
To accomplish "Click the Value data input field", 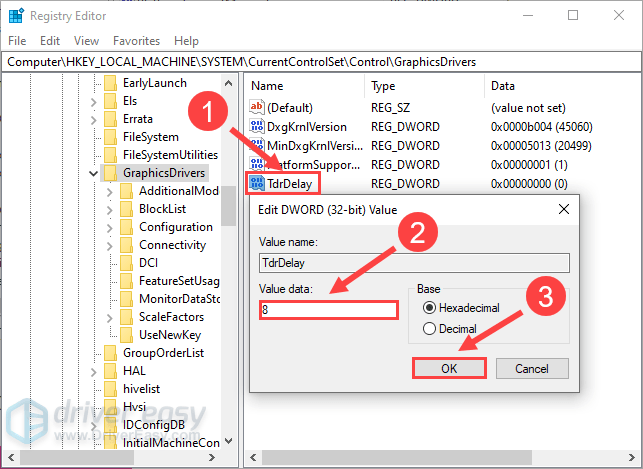I will [328, 310].
